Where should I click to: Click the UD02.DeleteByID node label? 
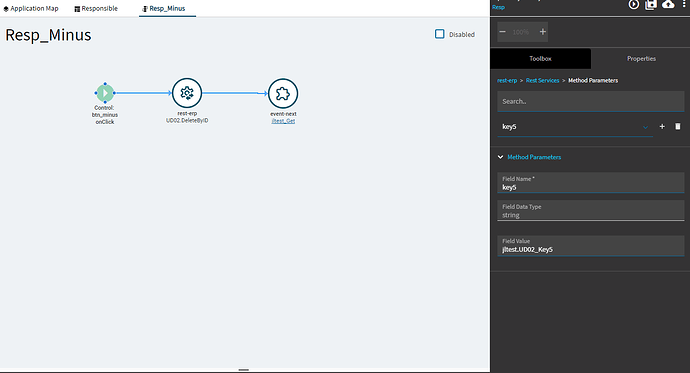tap(187, 121)
